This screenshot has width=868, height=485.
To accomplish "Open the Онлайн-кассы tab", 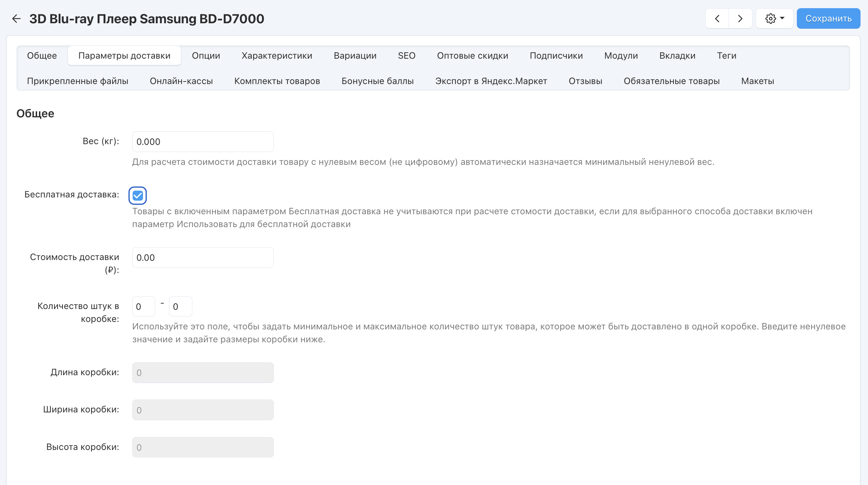I will click(181, 81).
